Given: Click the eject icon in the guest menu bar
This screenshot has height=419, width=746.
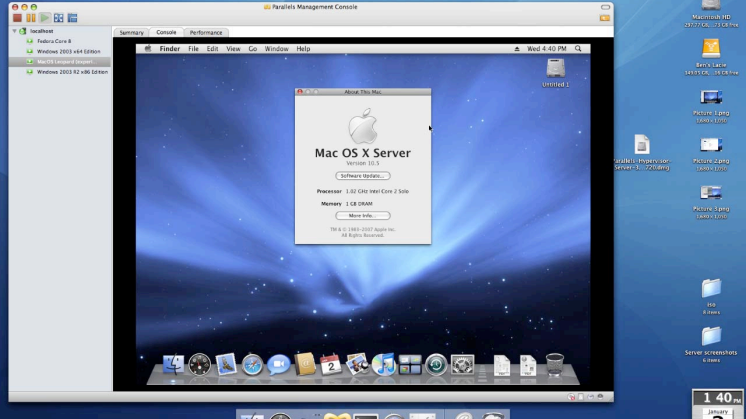Looking at the screenshot, I should point(517,49).
